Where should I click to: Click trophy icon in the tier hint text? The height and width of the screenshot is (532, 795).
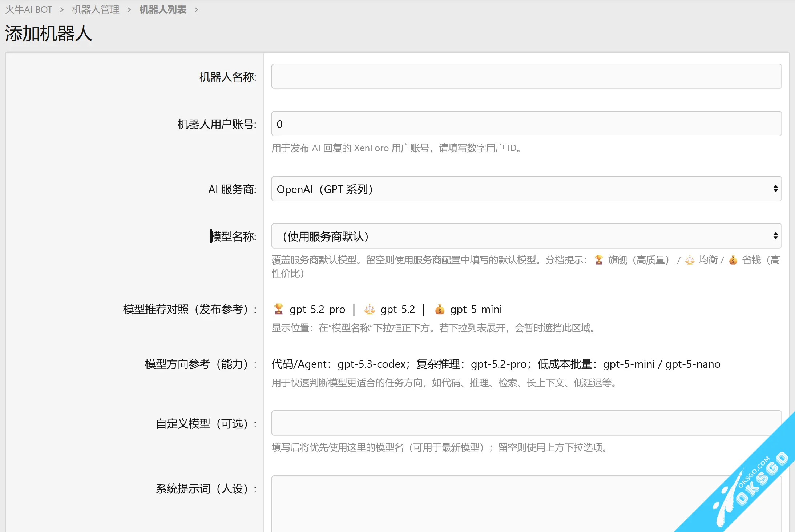tap(599, 260)
